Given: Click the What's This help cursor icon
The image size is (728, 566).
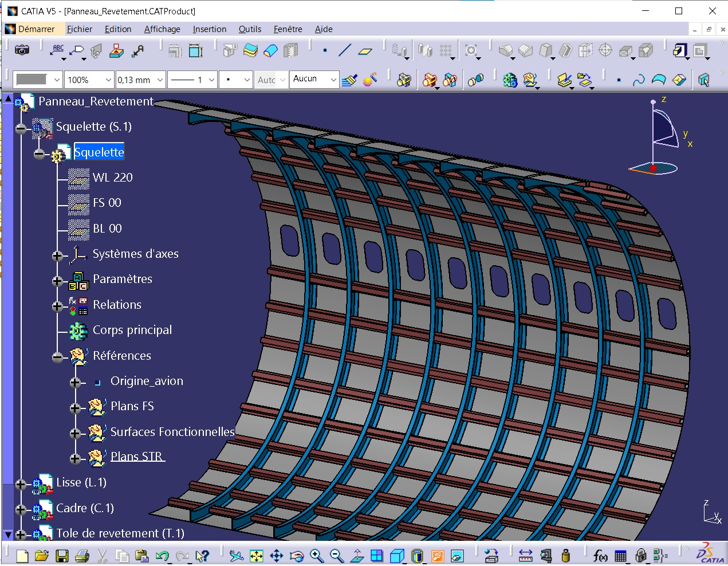Looking at the screenshot, I should [x=202, y=555].
